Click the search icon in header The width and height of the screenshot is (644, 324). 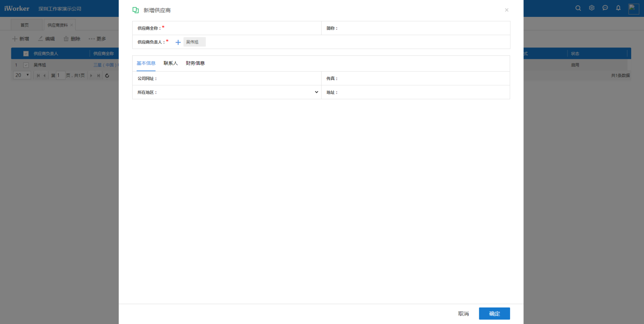click(x=578, y=8)
